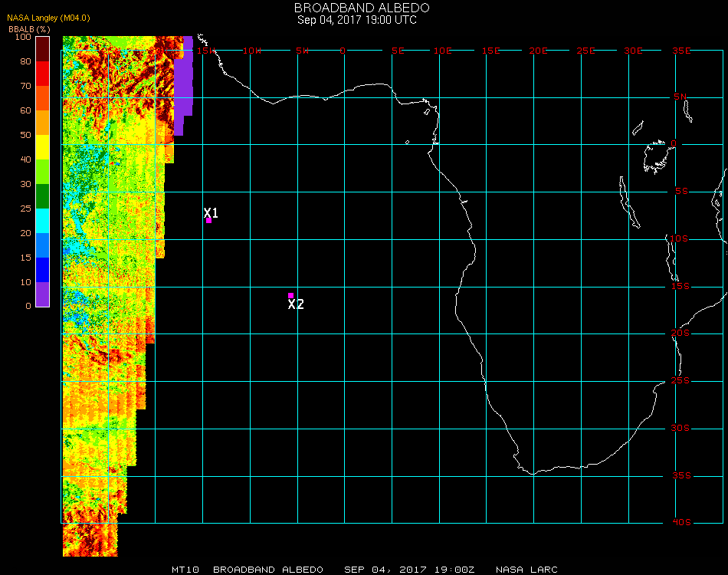Click the '5E' longitude label
This screenshot has height=575, width=728.
398,51
